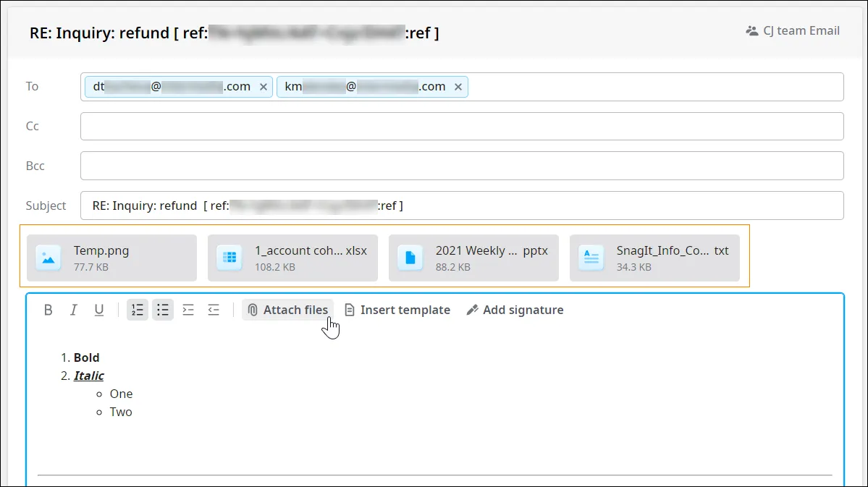Click Add signature
This screenshot has width=868, height=487.
point(515,310)
